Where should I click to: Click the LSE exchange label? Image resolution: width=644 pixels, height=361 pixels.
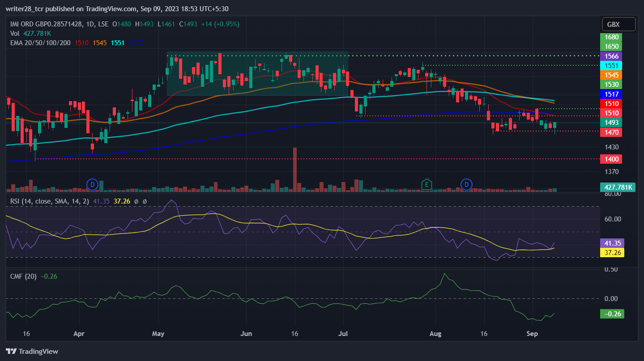[x=103, y=24]
